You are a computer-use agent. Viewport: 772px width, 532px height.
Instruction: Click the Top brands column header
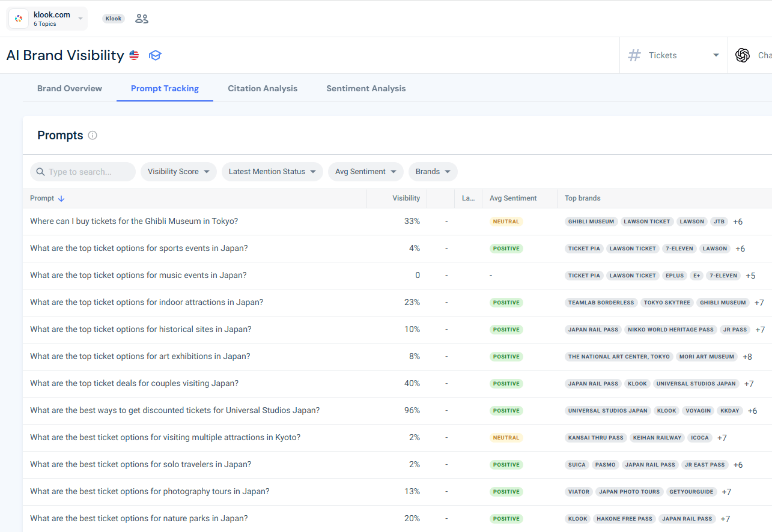(582, 198)
